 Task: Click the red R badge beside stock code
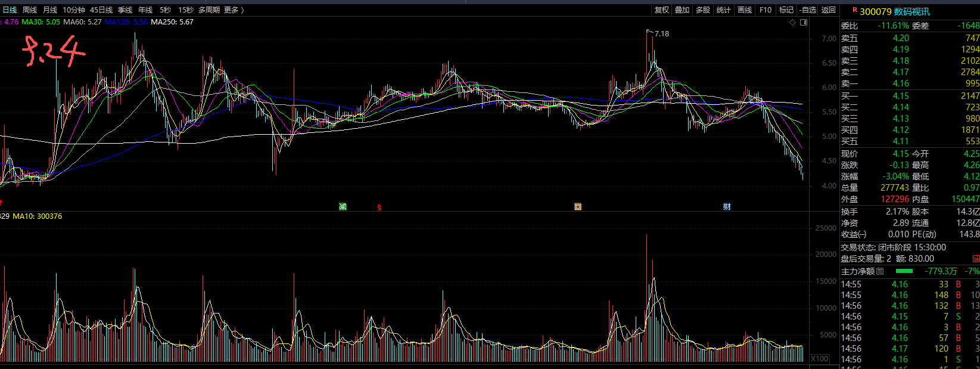point(855,10)
